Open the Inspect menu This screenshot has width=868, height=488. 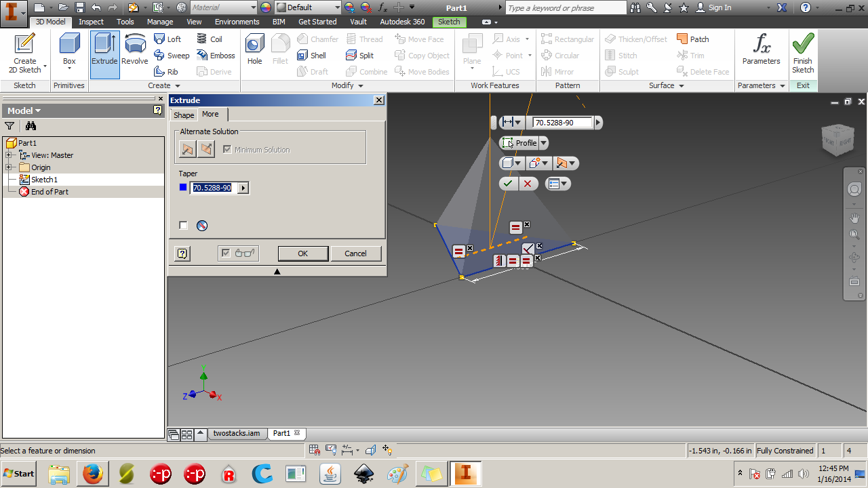tap(91, 21)
